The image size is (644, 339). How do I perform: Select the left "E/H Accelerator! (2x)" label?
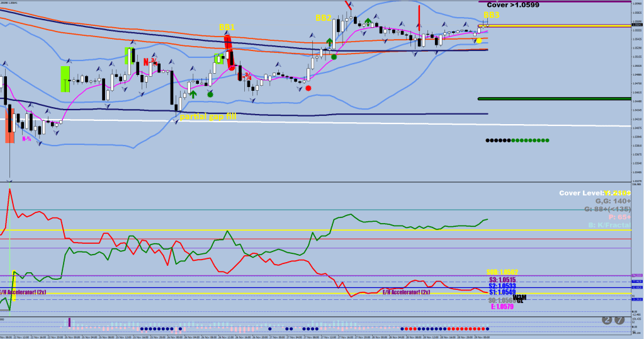23,292
